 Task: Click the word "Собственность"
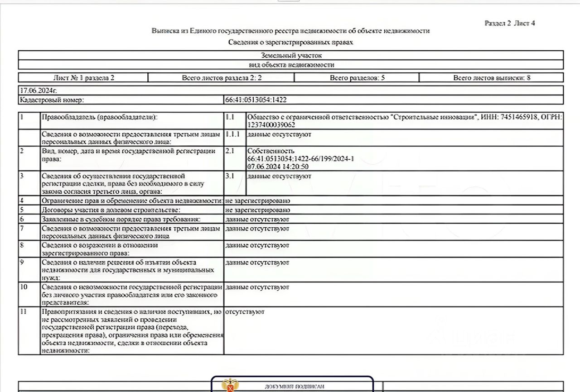pyautogui.click(x=271, y=151)
